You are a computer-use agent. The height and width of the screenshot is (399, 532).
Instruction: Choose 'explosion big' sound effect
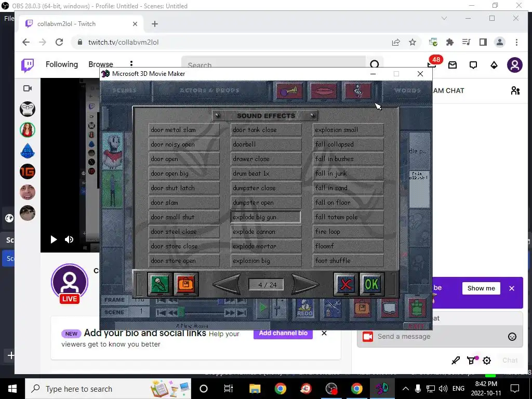[266, 261]
